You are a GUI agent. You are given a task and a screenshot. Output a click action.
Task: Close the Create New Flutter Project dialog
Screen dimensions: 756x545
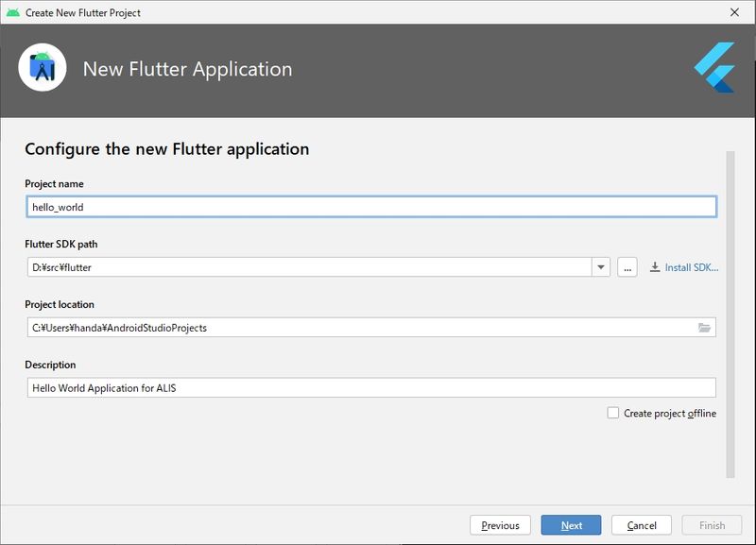(x=734, y=12)
